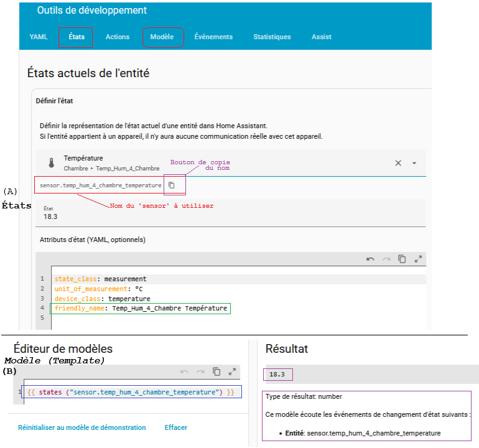This screenshot has height=448, width=479.
Task: Undo in the YAML attributes editor
Action: point(370,259)
